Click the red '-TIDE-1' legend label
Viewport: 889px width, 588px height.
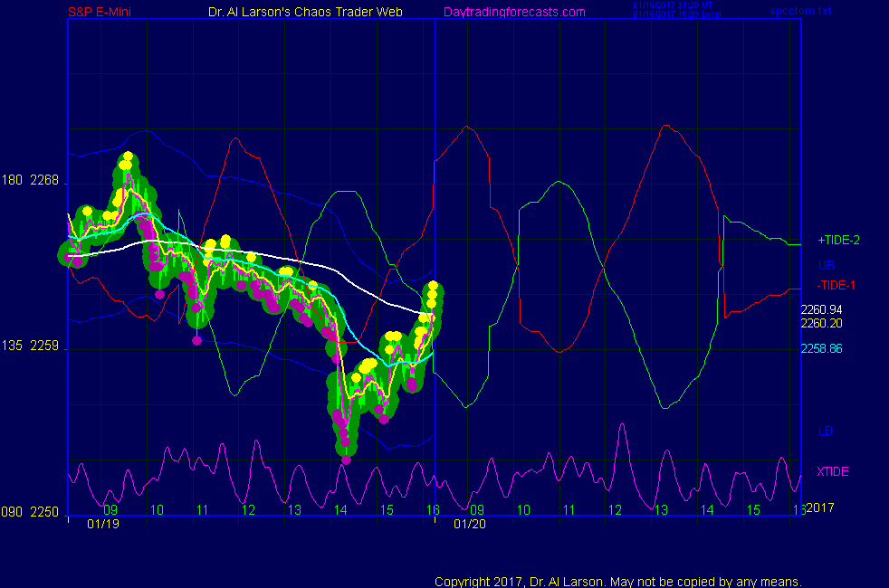tap(836, 286)
